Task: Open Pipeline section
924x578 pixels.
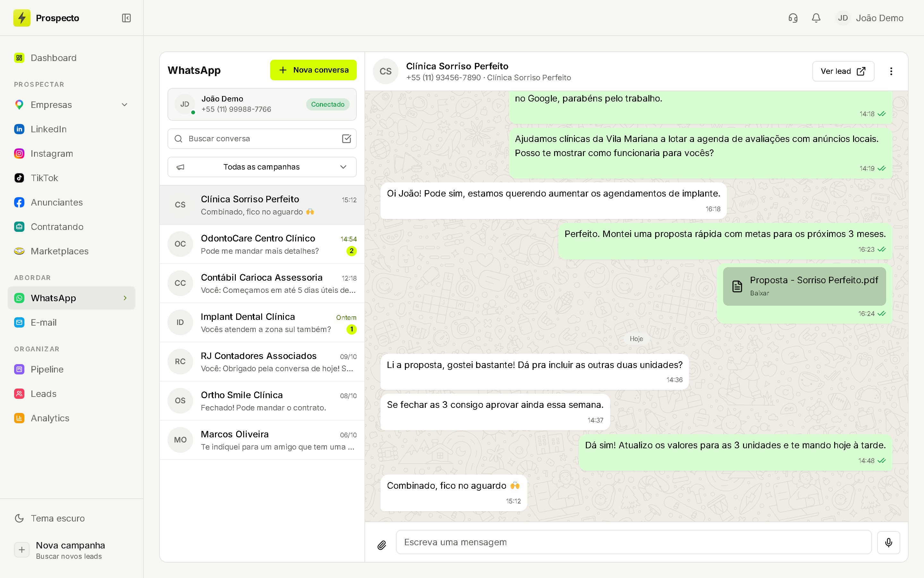Action: coord(72,369)
